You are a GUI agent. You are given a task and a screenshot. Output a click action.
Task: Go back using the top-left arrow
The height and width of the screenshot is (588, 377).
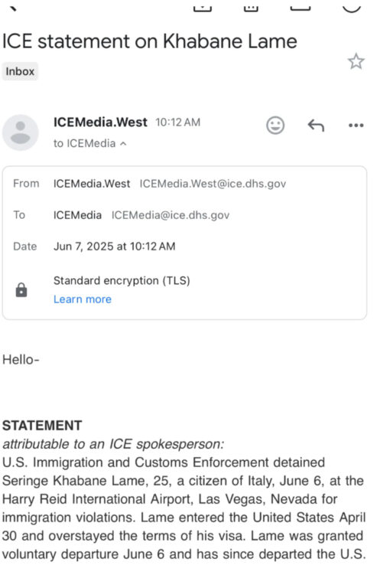click(13, 7)
